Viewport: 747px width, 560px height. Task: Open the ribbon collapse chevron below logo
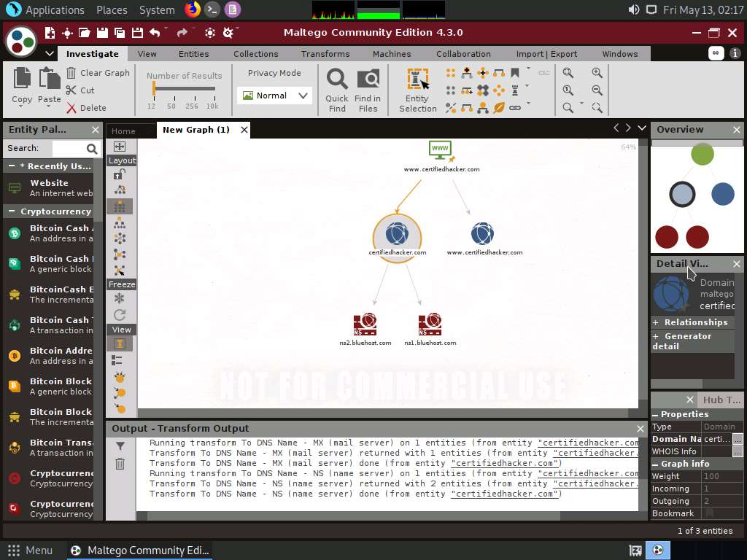[x=50, y=53]
